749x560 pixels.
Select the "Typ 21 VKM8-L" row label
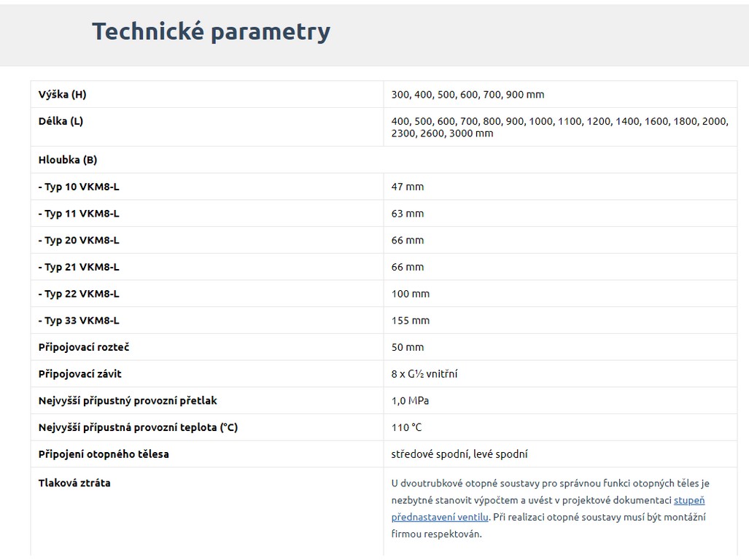pos(79,267)
